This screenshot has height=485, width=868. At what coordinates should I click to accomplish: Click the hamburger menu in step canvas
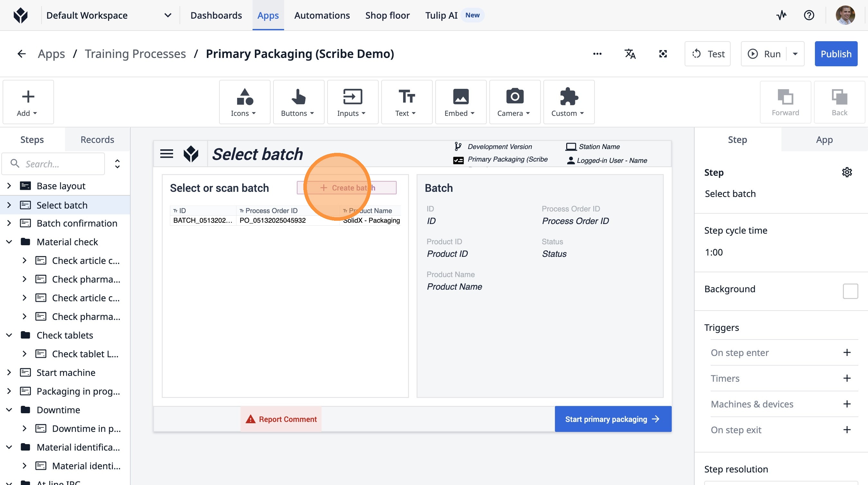pos(166,154)
